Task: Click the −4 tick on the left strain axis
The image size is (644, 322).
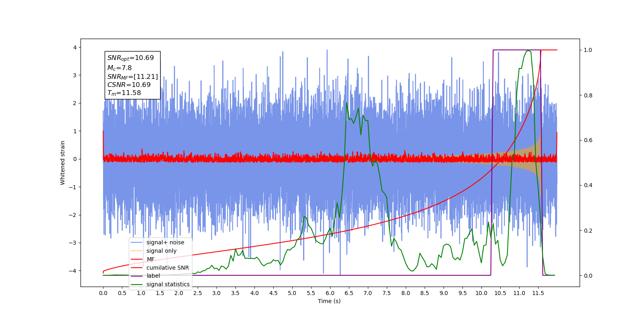Action: (x=72, y=270)
